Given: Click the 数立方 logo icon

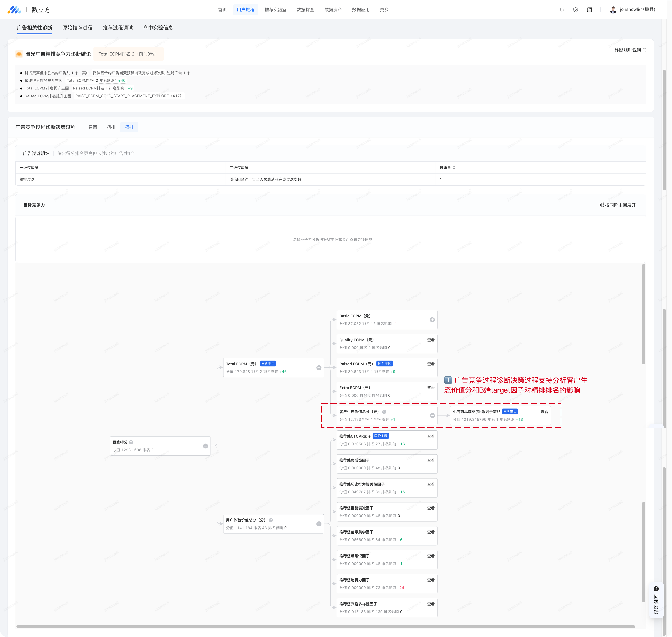Looking at the screenshot, I should [x=14, y=10].
